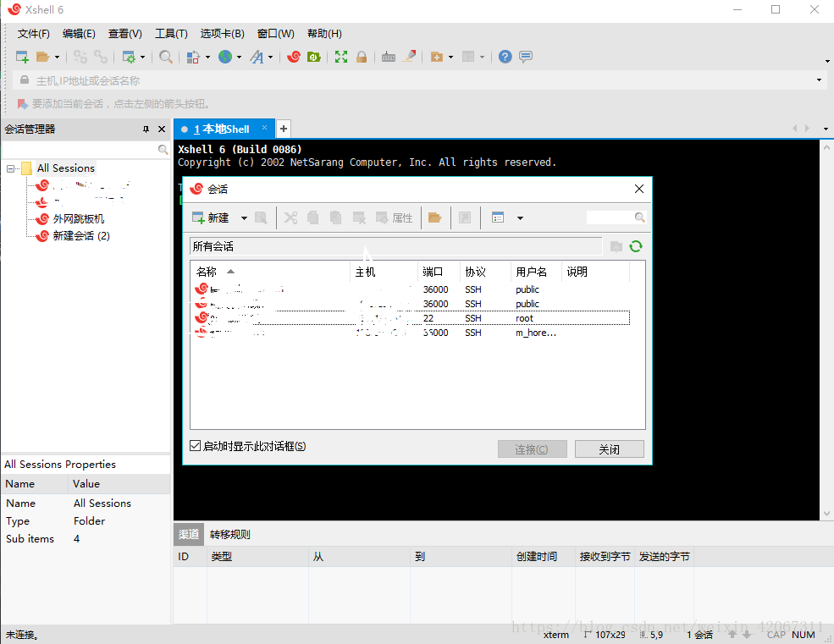
Task: Click the add-session red flag arrow icon
Action: coord(22,104)
